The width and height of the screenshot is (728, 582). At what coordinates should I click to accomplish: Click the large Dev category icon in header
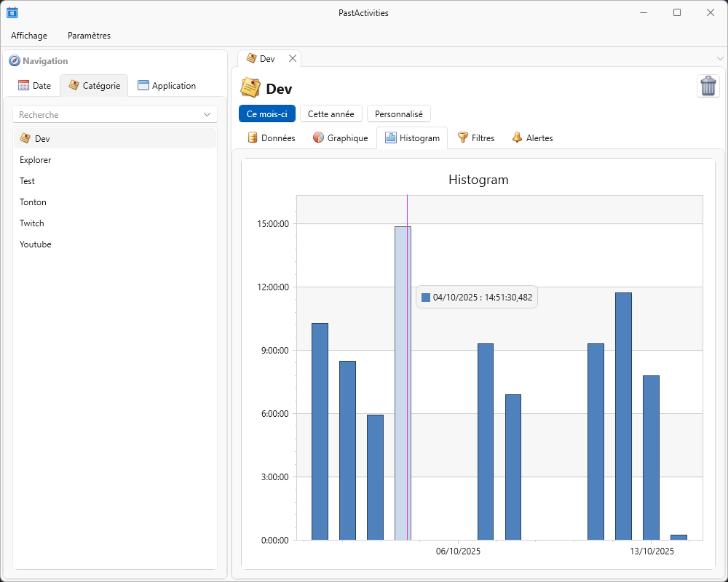[250, 88]
